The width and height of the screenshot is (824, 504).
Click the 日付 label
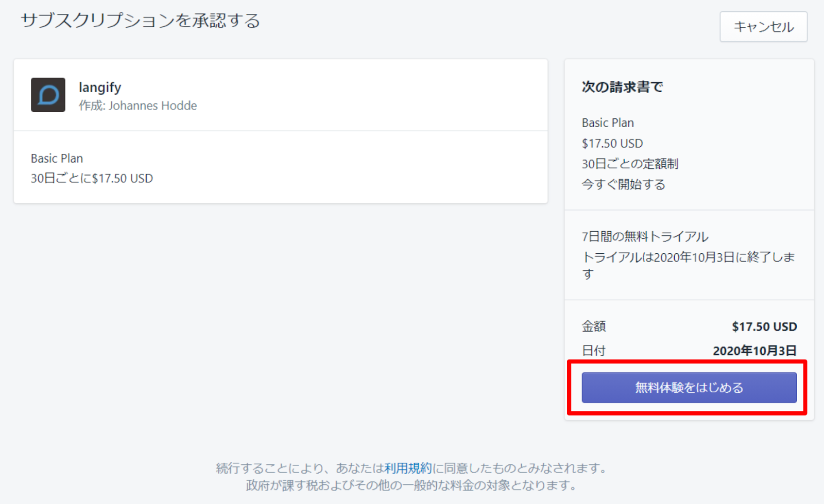(593, 351)
